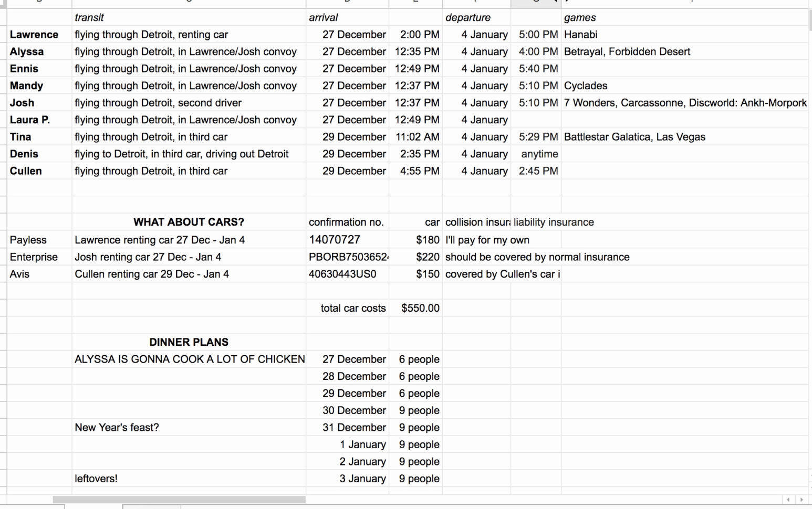812x509 pixels.
Task: Expand the clipped 'collision insurance' header cell
Action: tap(476, 222)
